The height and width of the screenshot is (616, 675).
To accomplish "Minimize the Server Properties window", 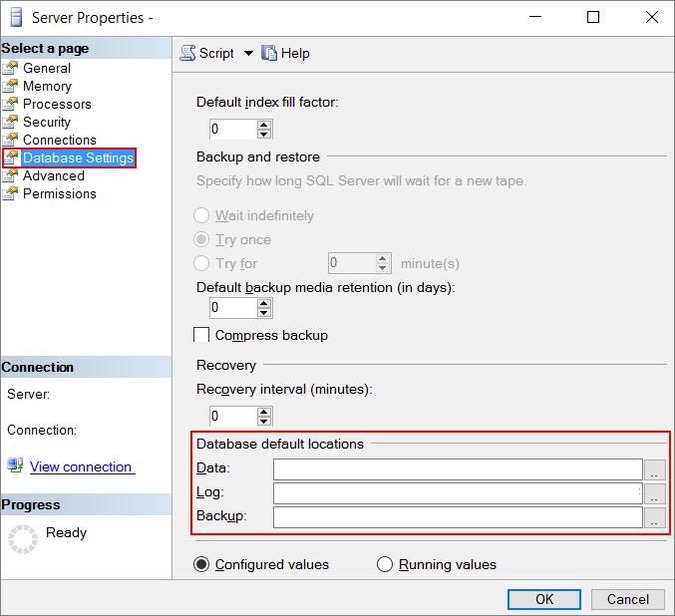I will pos(535,17).
